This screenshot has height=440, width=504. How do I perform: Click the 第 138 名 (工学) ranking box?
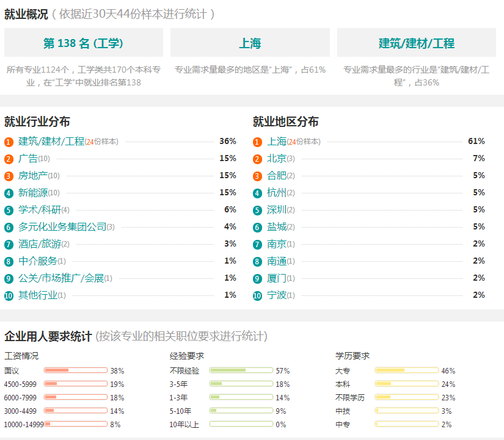[x=84, y=42]
